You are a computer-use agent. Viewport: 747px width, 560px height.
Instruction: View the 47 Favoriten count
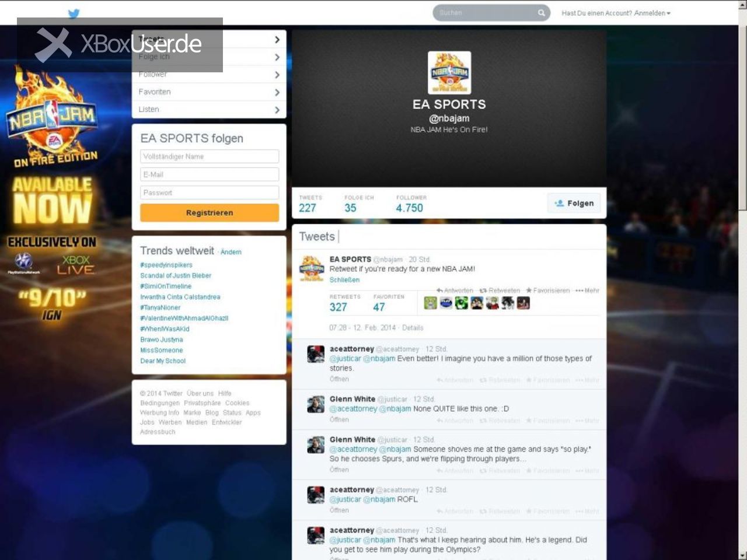click(389, 303)
